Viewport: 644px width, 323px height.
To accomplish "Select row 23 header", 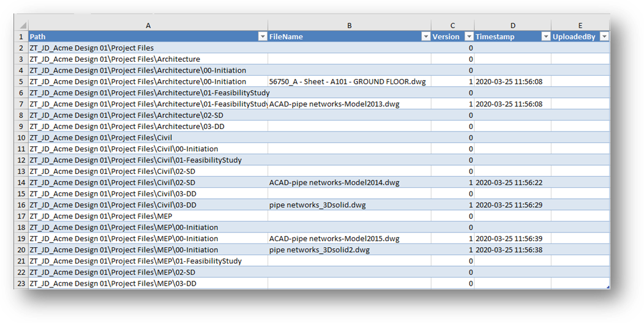I will [x=21, y=284].
